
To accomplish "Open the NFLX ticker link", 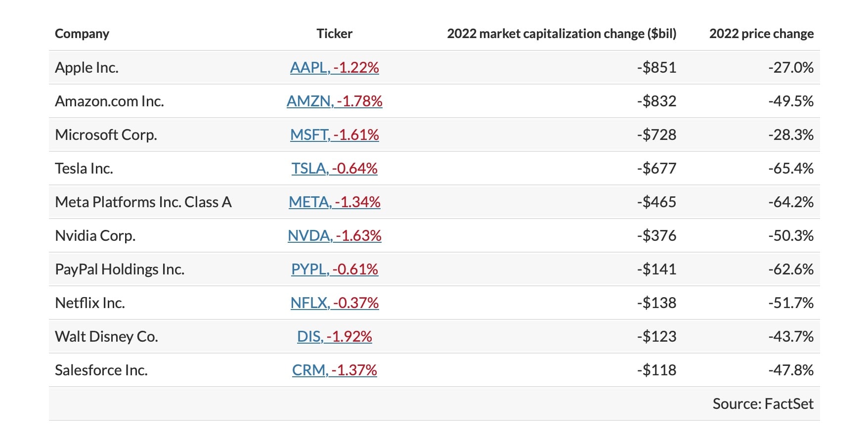I will pos(334,303).
